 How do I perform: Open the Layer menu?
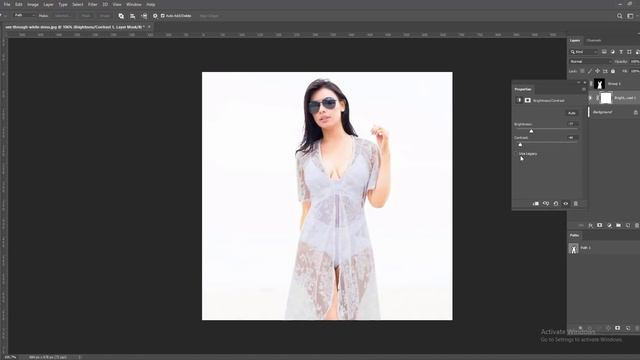point(49,4)
